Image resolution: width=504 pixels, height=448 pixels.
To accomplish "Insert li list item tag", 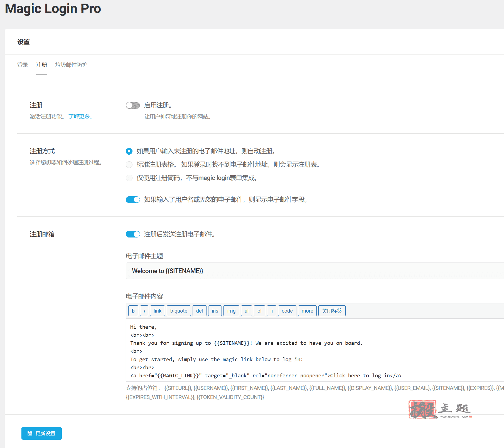I will (x=272, y=311).
